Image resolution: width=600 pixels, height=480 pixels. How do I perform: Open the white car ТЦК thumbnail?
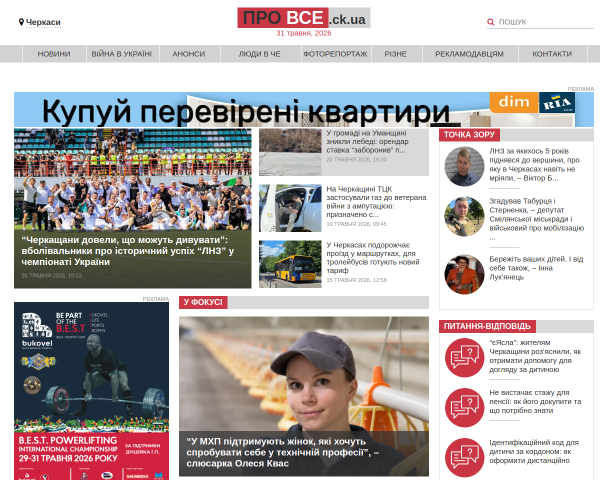[290, 208]
